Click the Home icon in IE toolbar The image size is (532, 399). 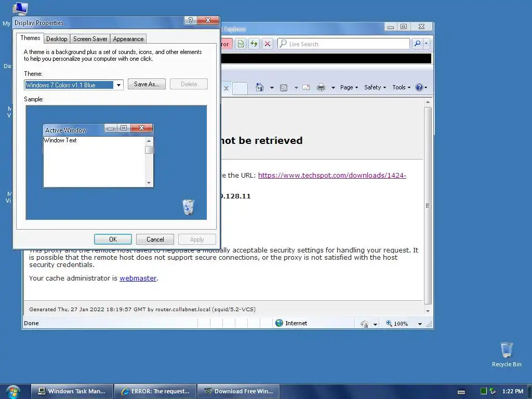[260, 87]
